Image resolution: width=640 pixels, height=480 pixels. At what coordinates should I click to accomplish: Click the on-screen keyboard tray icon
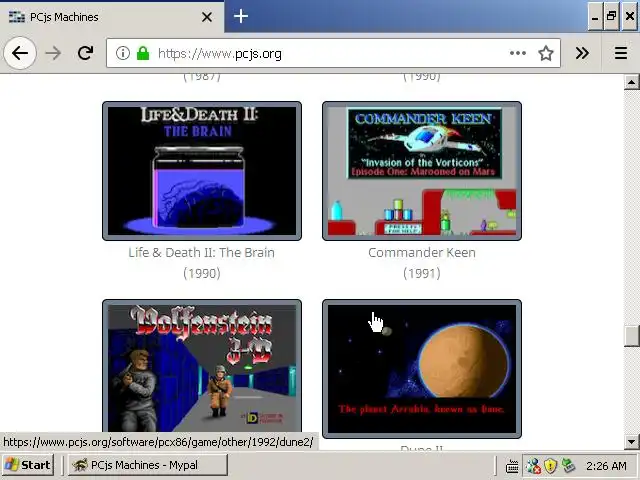click(512, 466)
